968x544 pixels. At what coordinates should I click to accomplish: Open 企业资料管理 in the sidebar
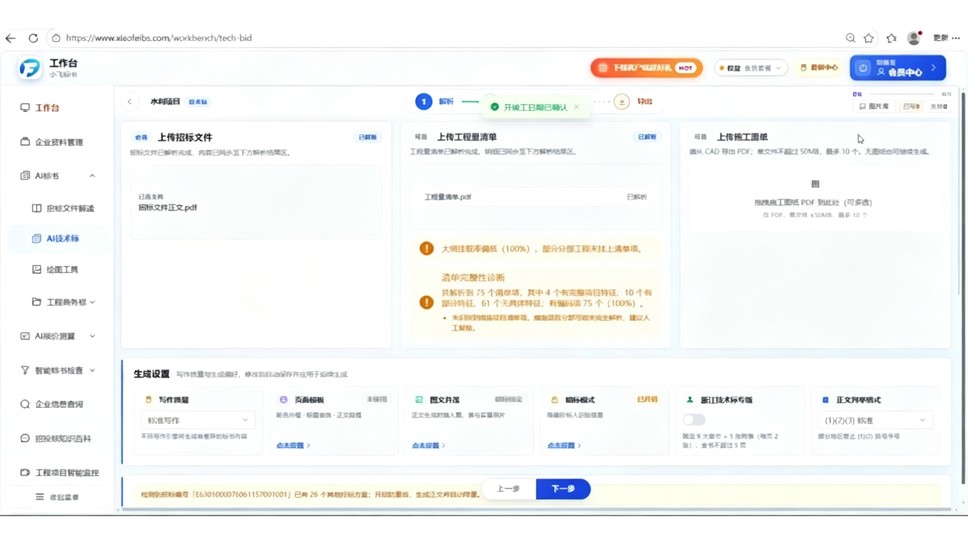(x=57, y=141)
